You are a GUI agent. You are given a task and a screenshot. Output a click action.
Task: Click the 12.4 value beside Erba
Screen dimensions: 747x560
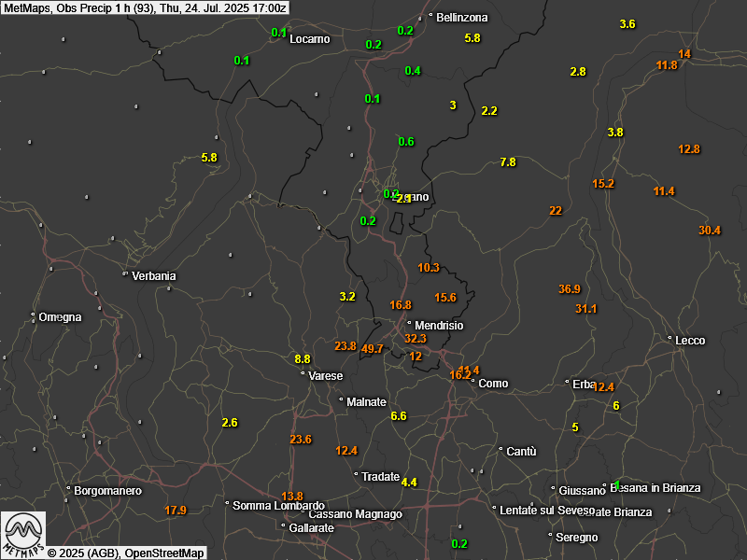pos(603,387)
